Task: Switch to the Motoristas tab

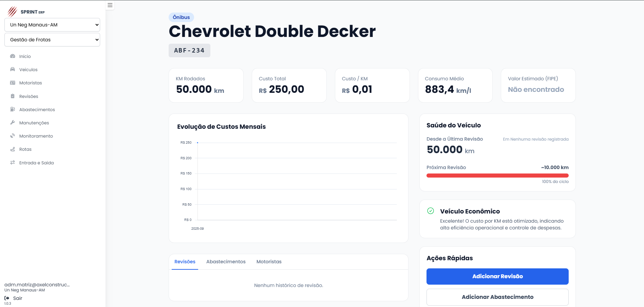Action: (269, 262)
